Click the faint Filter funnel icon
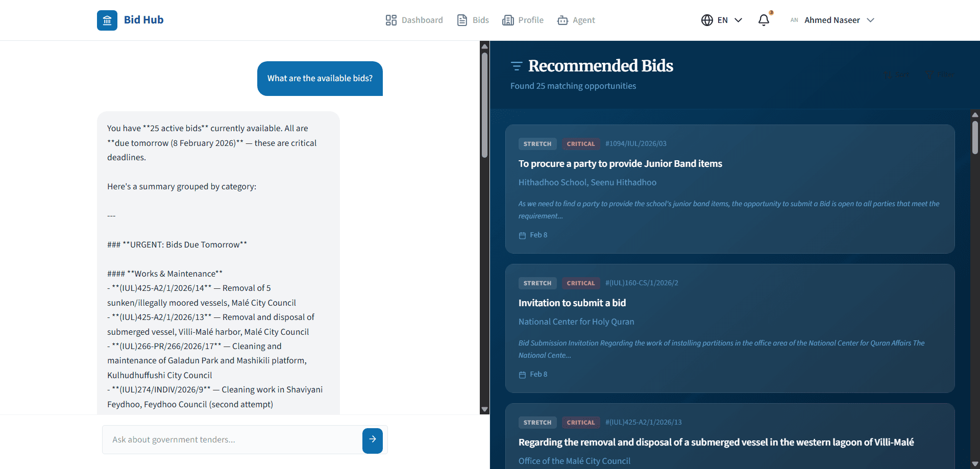Image resolution: width=980 pixels, height=469 pixels. 929,75
